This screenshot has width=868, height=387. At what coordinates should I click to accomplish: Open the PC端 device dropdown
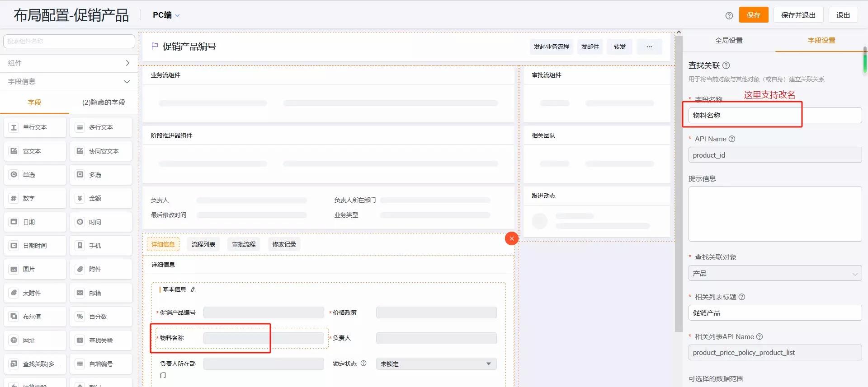coord(166,15)
